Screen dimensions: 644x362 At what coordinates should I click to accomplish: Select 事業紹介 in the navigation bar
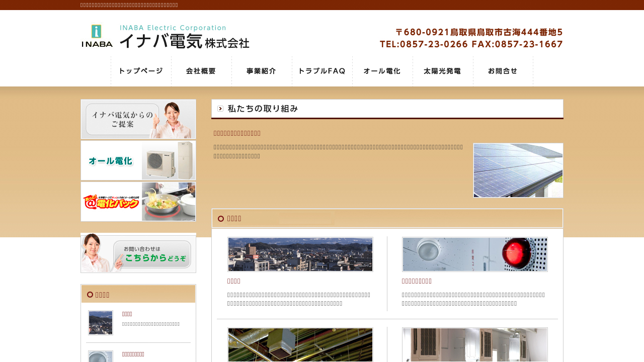pyautogui.click(x=262, y=71)
